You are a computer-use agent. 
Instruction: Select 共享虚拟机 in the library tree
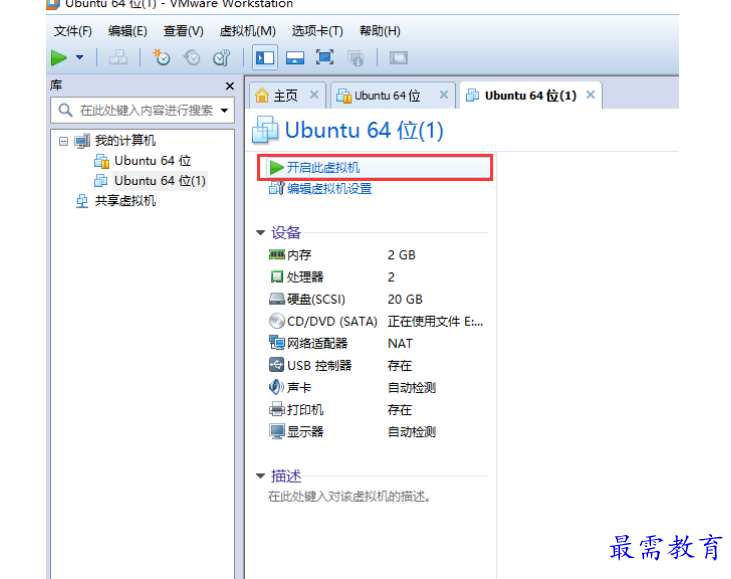click(x=125, y=201)
